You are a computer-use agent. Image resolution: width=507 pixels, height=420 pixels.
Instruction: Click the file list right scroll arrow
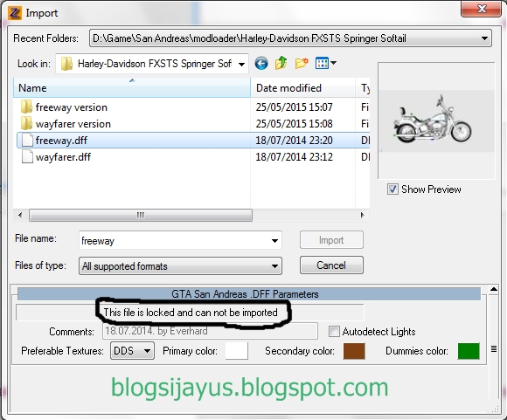point(362,215)
